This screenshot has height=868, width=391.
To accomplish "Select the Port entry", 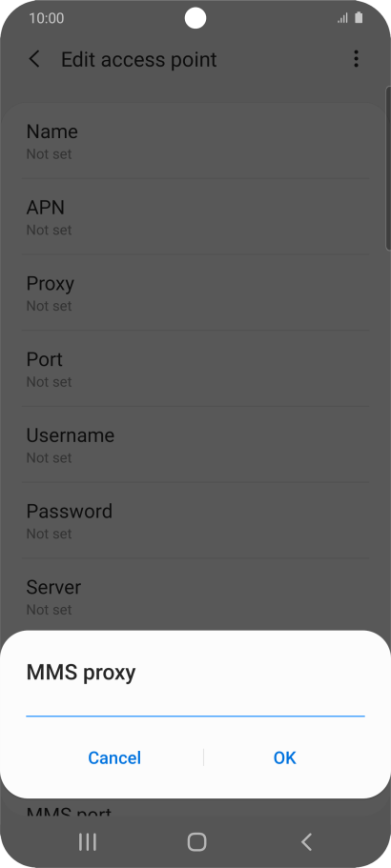I will (x=195, y=369).
